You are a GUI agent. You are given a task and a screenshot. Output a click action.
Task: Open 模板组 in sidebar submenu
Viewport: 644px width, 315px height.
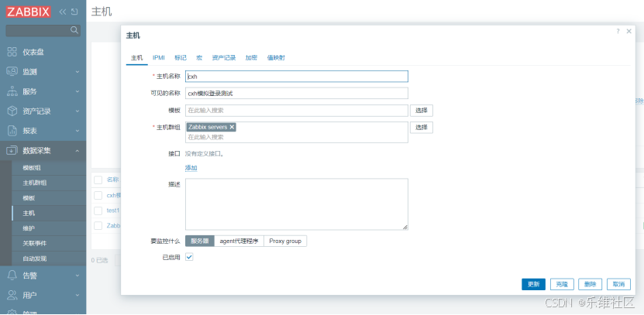tap(49, 168)
